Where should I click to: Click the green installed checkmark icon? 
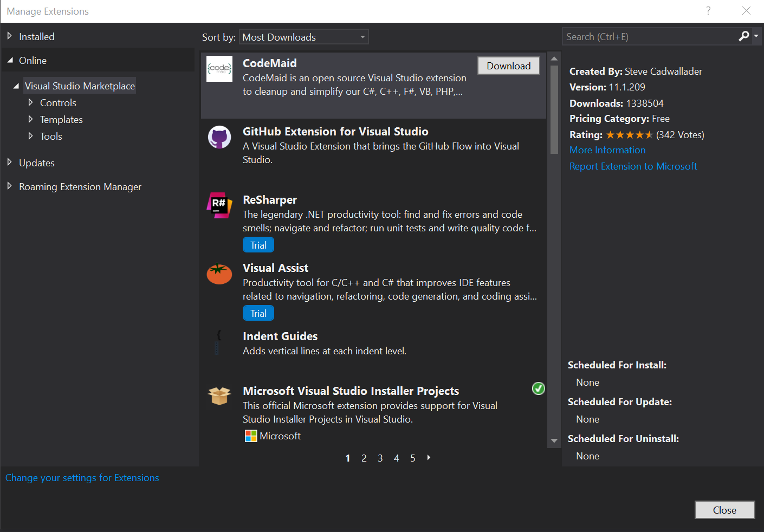[x=539, y=388]
